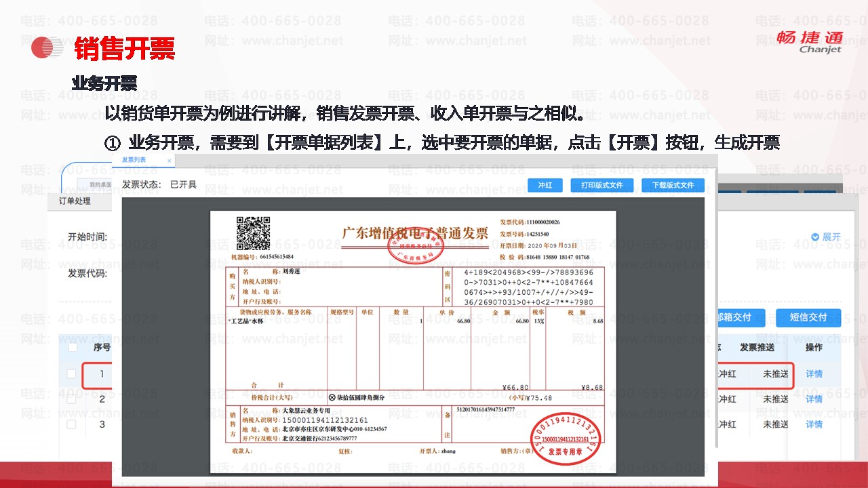This screenshot has height=488, width=868.
Task: Click the 销售开票 slide title
Action: click(125, 49)
